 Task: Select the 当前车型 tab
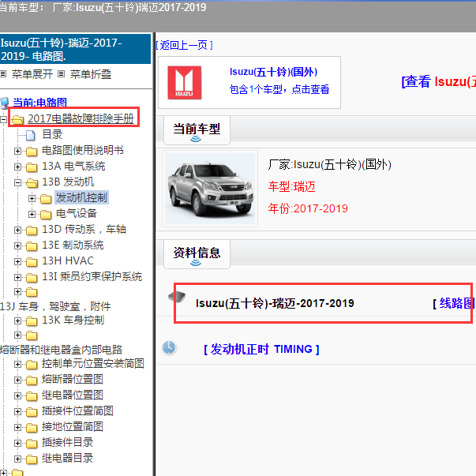pyautogui.click(x=197, y=130)
